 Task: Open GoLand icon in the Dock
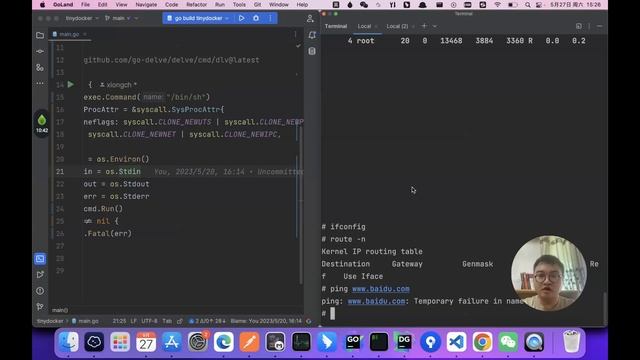click(353, 342)
